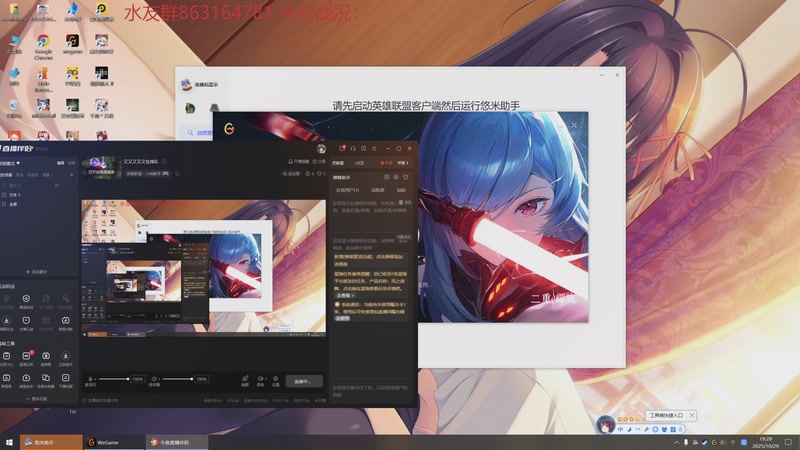Viewport: 800px width, 450px height.
Task: Click the 添加素材 button
Action: [x=37, y=272]
